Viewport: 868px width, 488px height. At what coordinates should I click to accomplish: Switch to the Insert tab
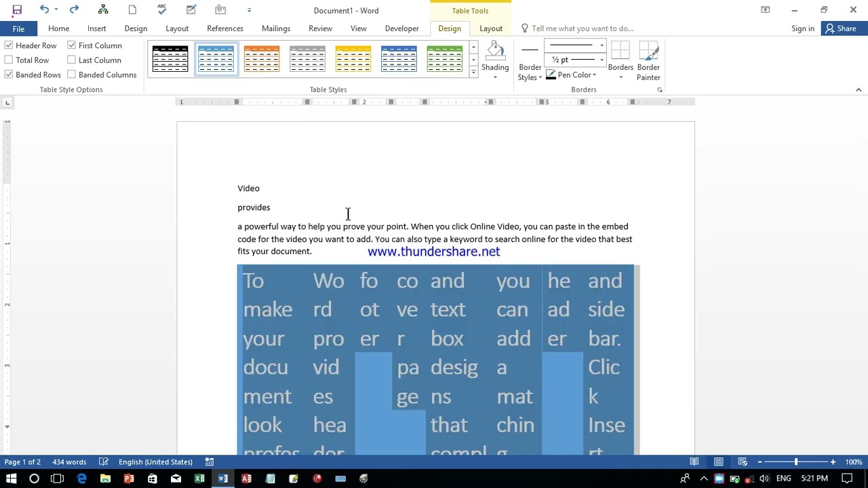(x=96, y=28)
